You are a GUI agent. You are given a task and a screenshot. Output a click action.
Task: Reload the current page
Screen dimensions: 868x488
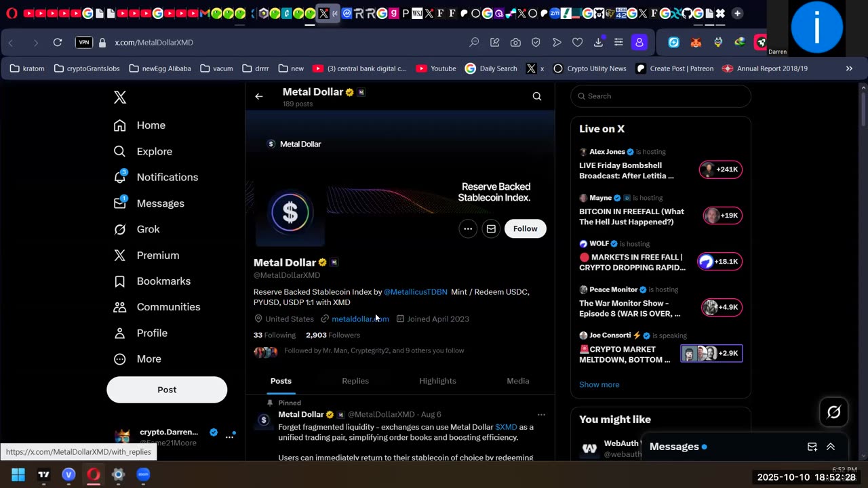click(58, 42)
